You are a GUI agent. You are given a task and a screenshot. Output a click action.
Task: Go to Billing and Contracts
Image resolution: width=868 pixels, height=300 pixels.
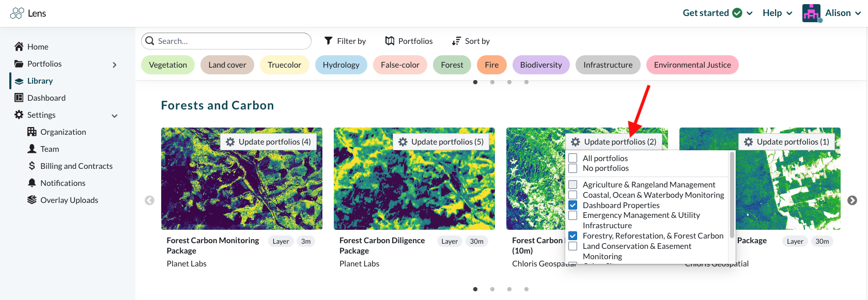76,166
